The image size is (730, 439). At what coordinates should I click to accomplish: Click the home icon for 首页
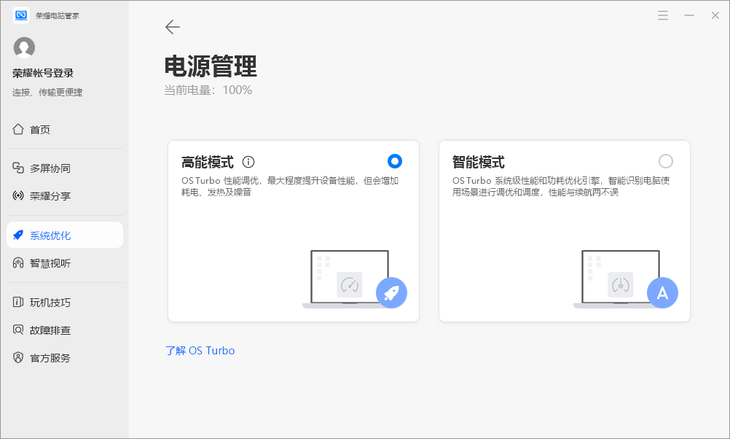(x=18, y=129)
